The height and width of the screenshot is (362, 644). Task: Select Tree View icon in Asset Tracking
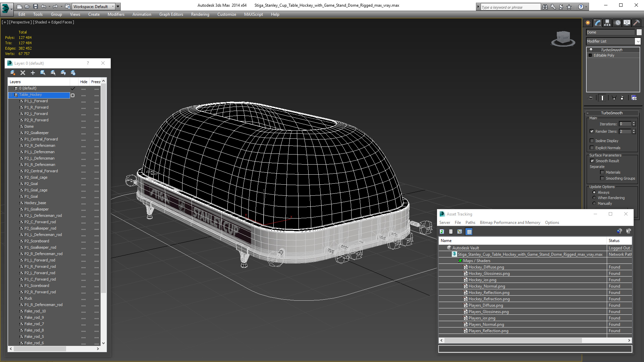pos(460,232)
